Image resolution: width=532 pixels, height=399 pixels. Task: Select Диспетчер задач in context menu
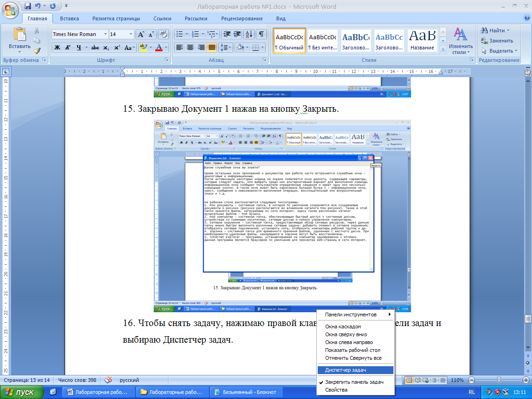pos(356,370)
